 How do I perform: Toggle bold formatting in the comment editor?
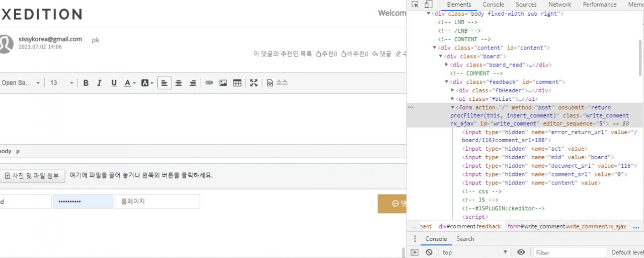[86, 83]
